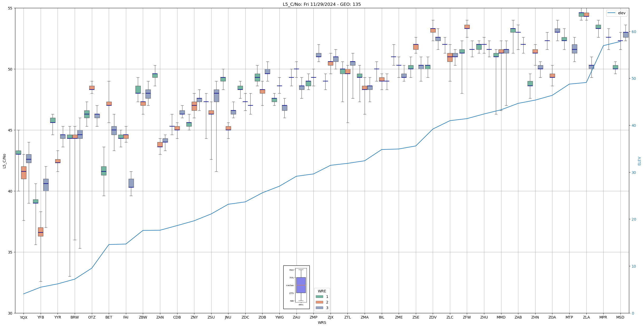Click the blue-gray WRE 3 legend swatch

[319, 308]
